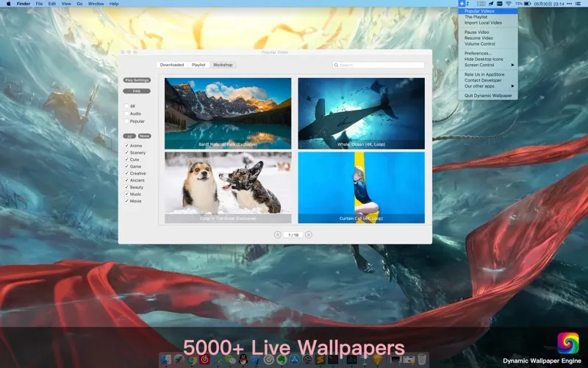The height and width of the screenshot is (368, 588).
Task: Uncheck the Cute category
Action: 126,159
